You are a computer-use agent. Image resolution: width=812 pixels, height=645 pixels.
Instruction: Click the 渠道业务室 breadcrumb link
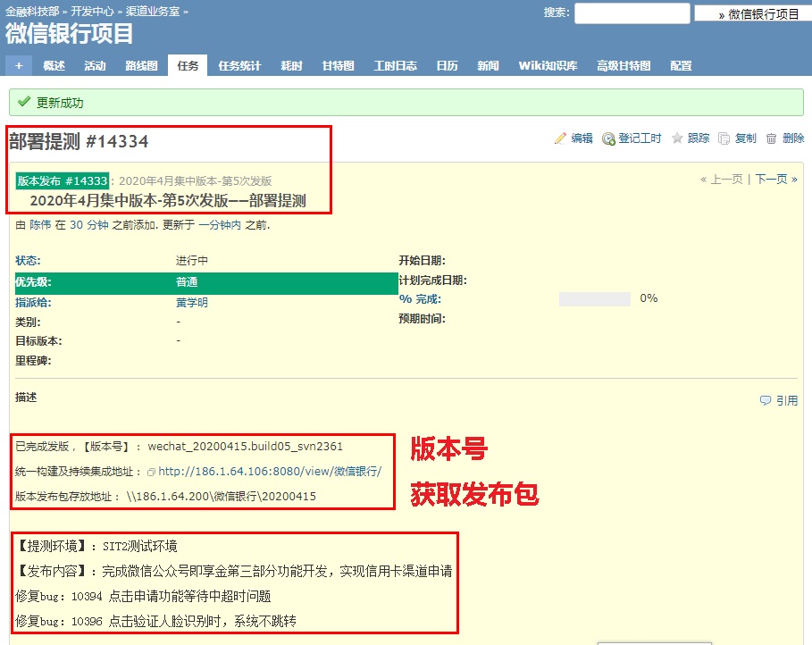pos(153,12)
